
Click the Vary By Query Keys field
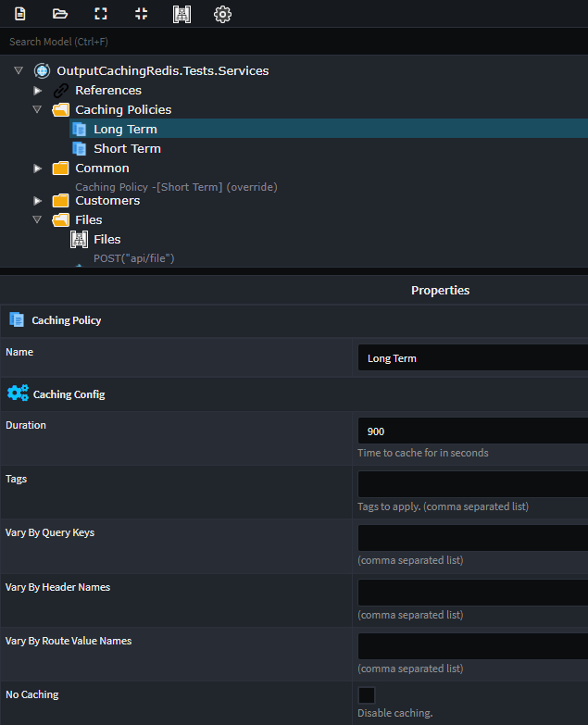(x=473, y=538)
